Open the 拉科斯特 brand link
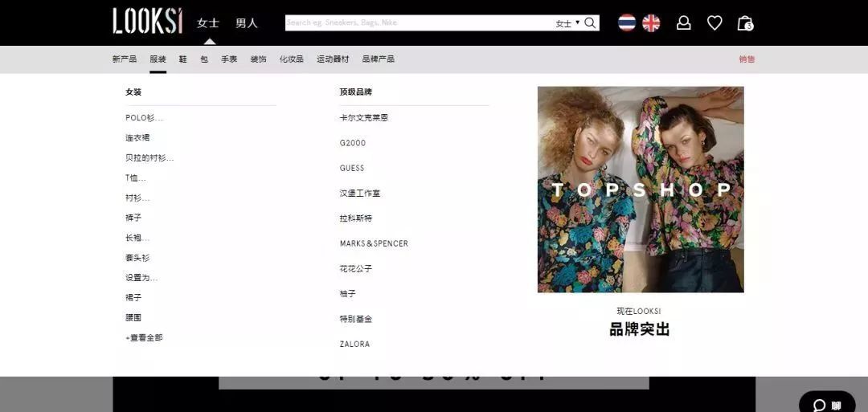868x412 pixels. [x=356, y=218]
